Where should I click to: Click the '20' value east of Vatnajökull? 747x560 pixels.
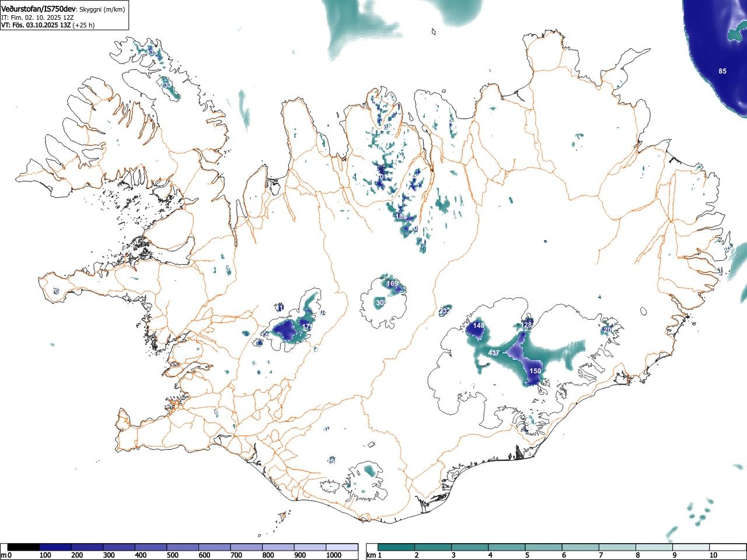click(607, 330)
